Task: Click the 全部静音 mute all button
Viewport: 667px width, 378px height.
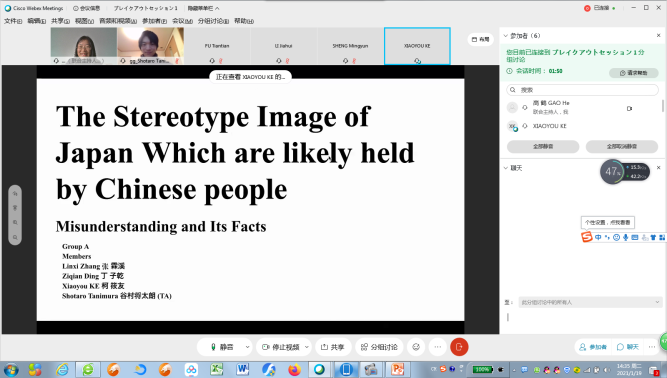Action: click(543, 146)
